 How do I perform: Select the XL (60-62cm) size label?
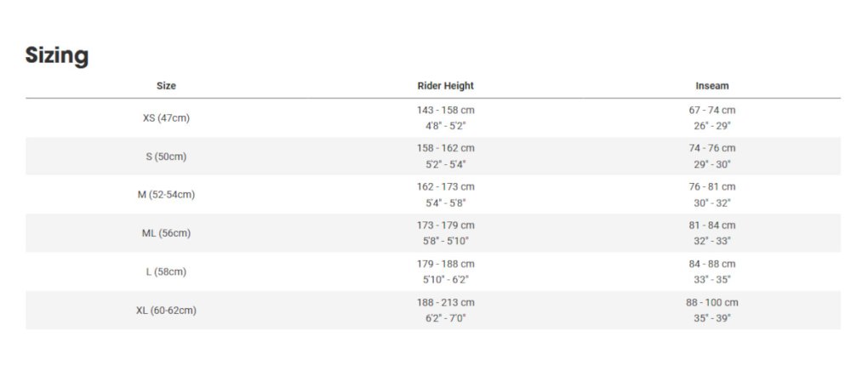166,311
